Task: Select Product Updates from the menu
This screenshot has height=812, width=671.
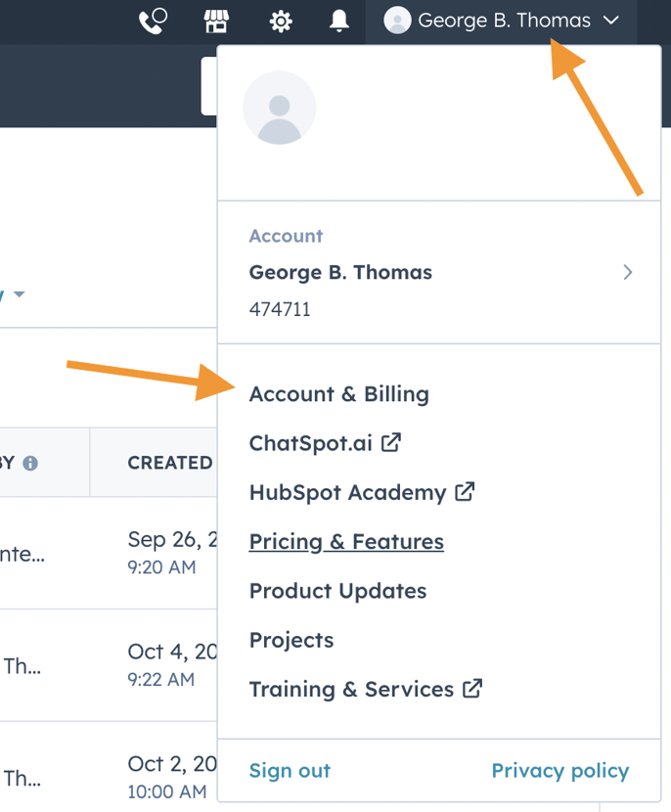Action: pos(337,591)
